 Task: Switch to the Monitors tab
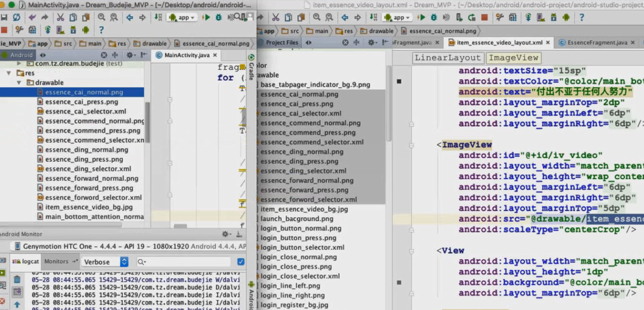[56, 262]
